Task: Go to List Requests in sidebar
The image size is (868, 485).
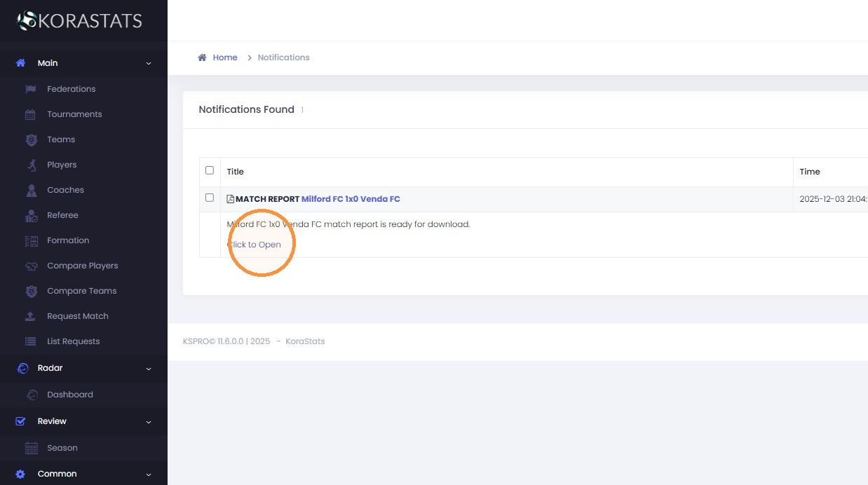Action: click(x=74, y=341)
